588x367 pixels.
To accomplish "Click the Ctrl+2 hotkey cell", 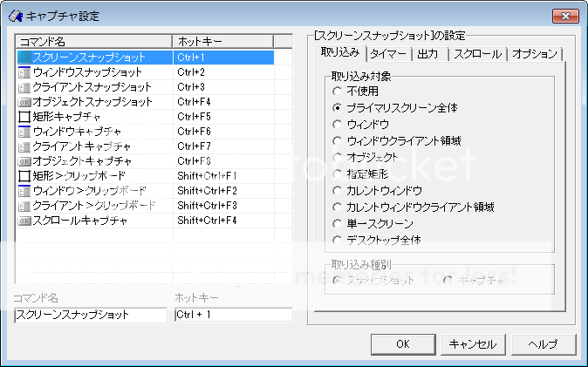I will point(223,72).
